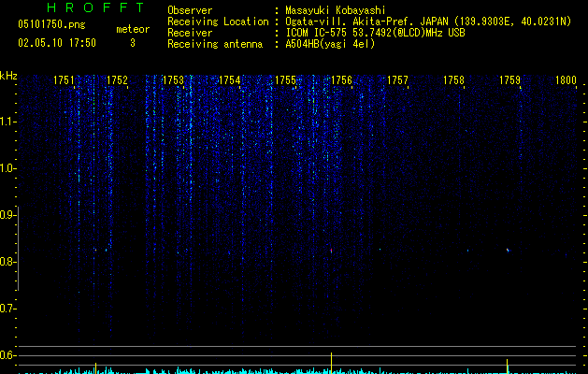Click the 1756 time axis label
This screenshot has width=588, height=374.
(341, 80)
